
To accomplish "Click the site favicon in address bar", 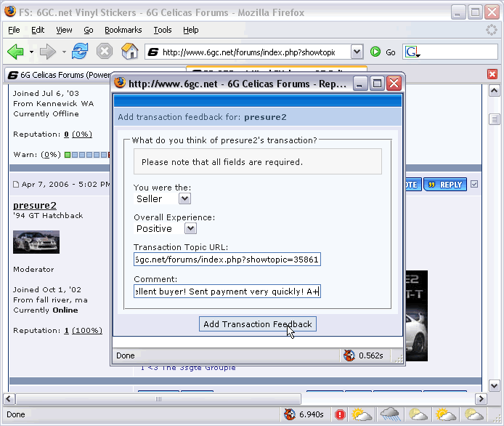I will pos(153,52).
